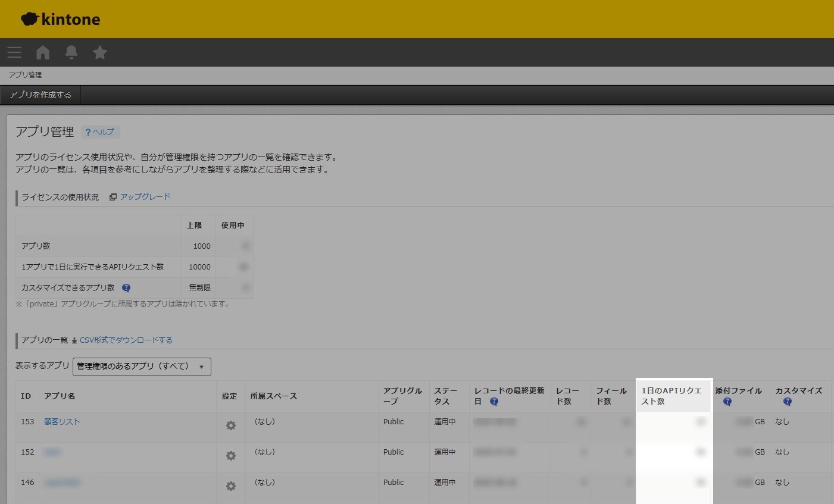
Task: Click the help icon next to カスタマイズできるアプリ数
Action: [x=126, y=287]
